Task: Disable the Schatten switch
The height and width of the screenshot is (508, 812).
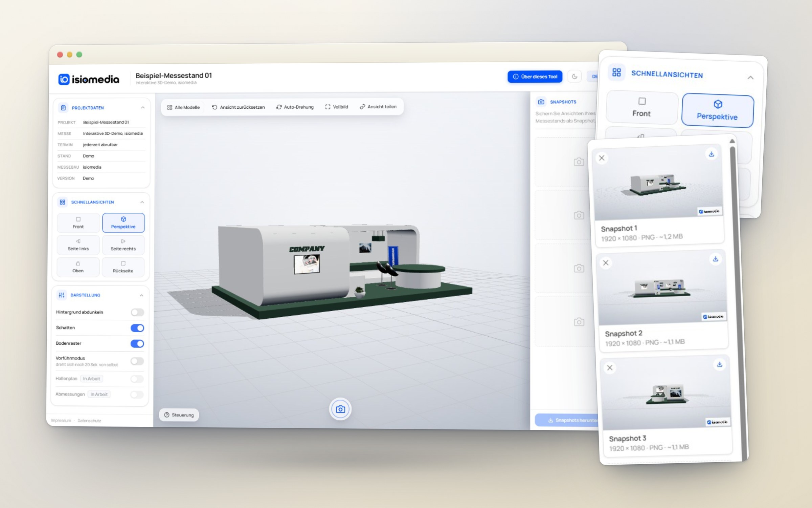Action: click(x=137, y=328)
